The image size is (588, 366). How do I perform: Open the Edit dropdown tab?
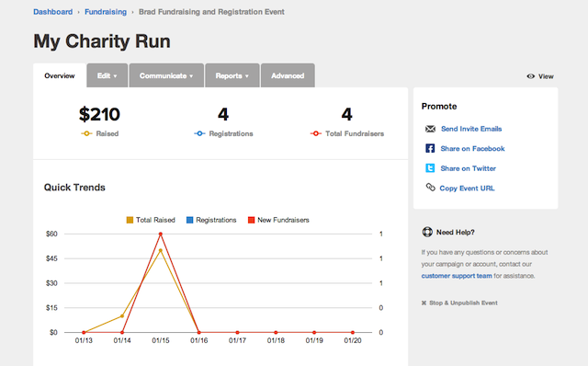(x=107, y=75)
